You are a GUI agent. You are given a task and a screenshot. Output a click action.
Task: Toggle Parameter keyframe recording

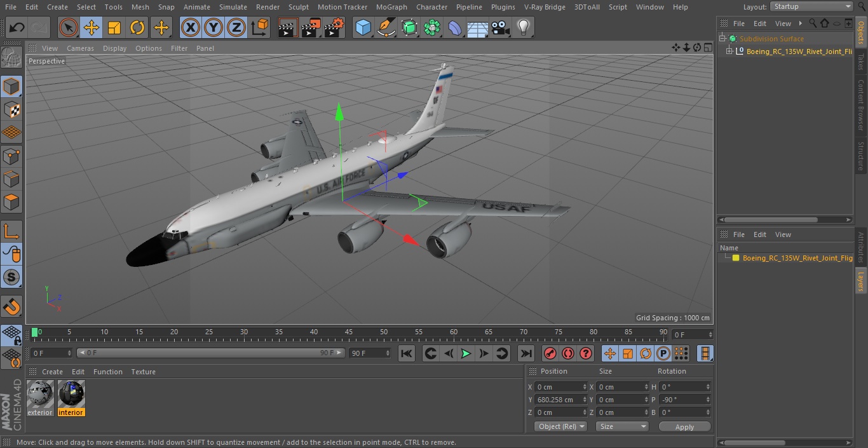tap(663, 353)
